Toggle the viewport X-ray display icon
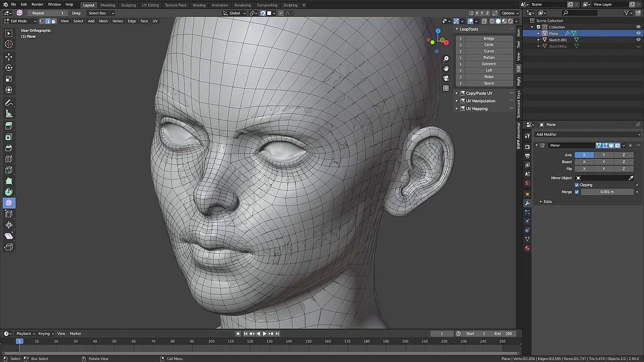The image size is (644, 362). [485, 21]
